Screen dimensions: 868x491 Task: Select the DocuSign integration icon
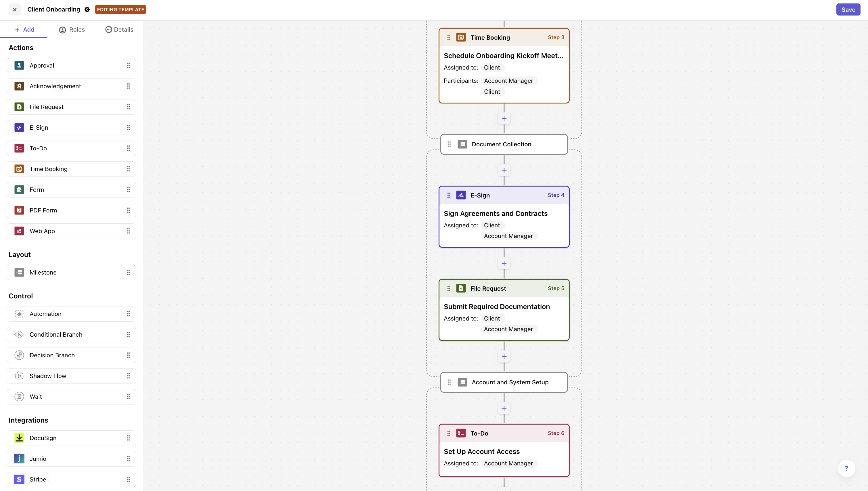(19, 438)
